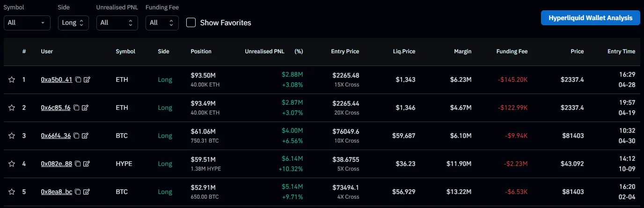Open the Side filter set to Long

(73, 22)
